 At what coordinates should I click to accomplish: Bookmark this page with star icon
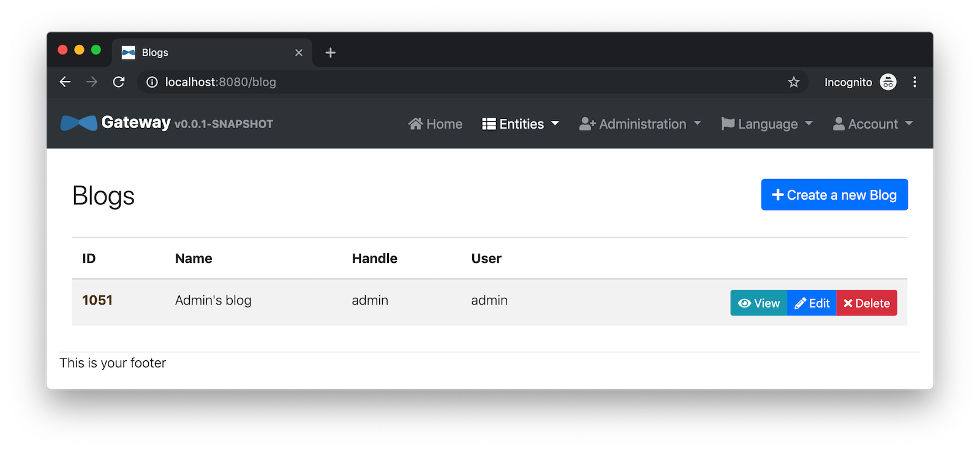794,82
